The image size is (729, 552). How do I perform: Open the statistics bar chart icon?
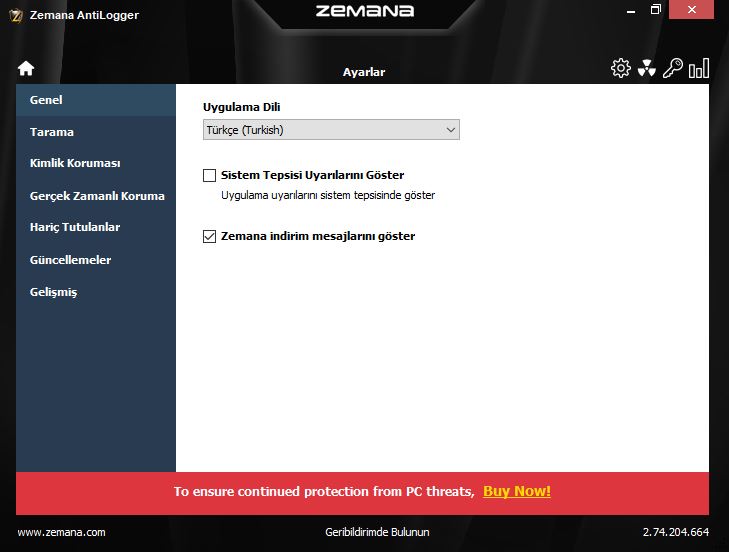click(x=699, y=68)
